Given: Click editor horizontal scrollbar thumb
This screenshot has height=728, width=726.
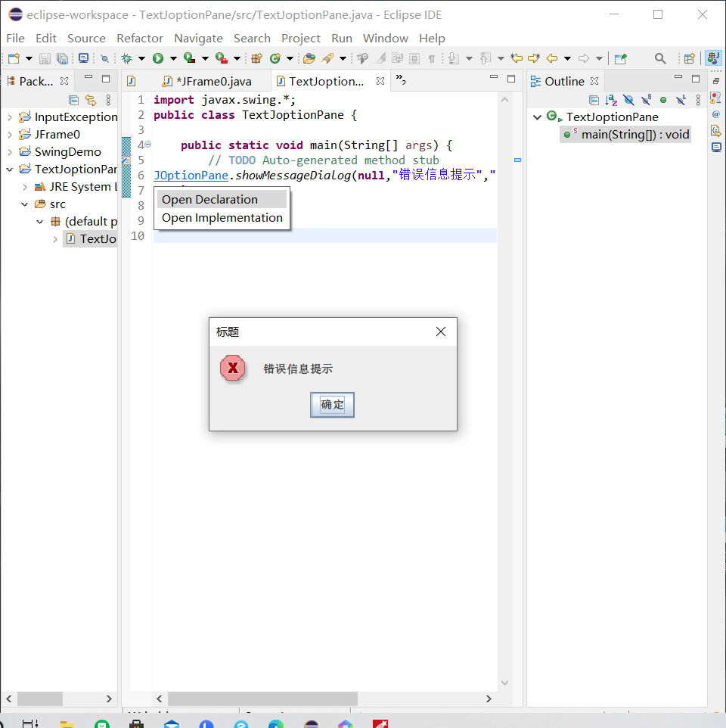Looking at the screenshot, I should [x=262, y=698].
